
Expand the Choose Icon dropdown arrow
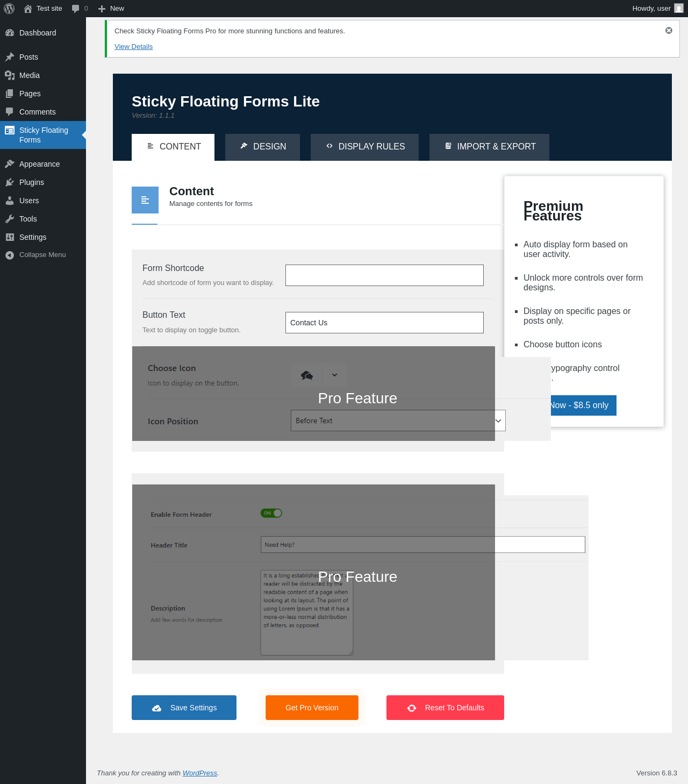click(334, 375)
